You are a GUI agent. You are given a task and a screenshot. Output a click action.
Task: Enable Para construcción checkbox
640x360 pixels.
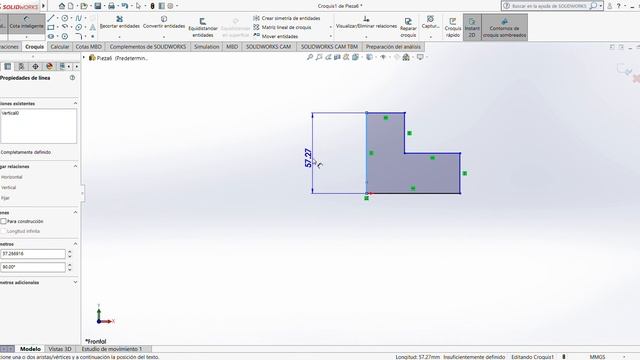click(x=3, y=221)
